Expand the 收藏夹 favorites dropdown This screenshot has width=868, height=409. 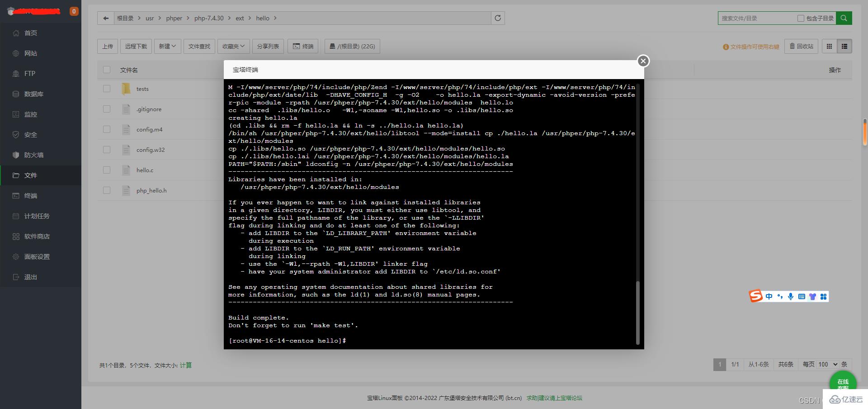pos(233,46)
